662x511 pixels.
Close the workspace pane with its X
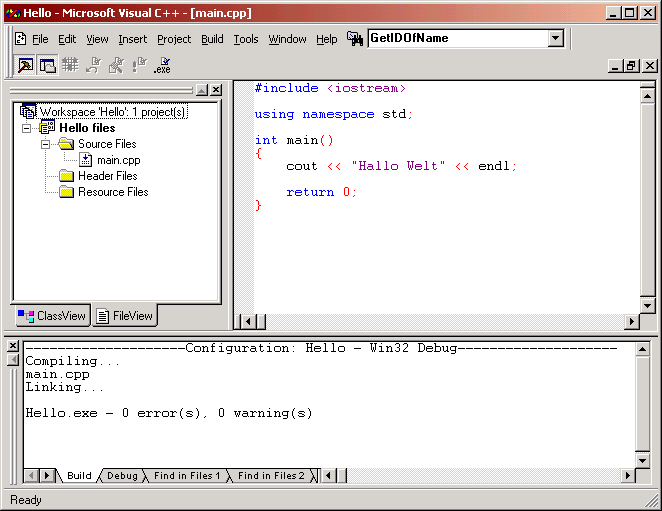(216, 90)
